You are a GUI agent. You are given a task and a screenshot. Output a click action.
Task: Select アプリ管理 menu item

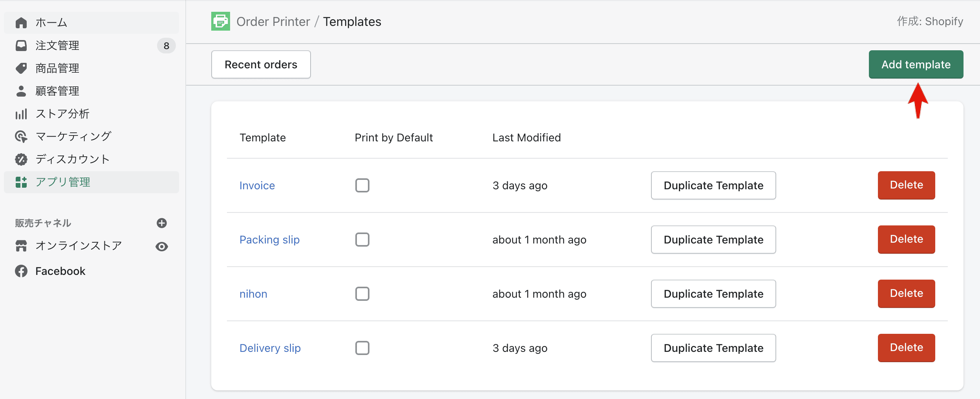[x=91, y=182]
